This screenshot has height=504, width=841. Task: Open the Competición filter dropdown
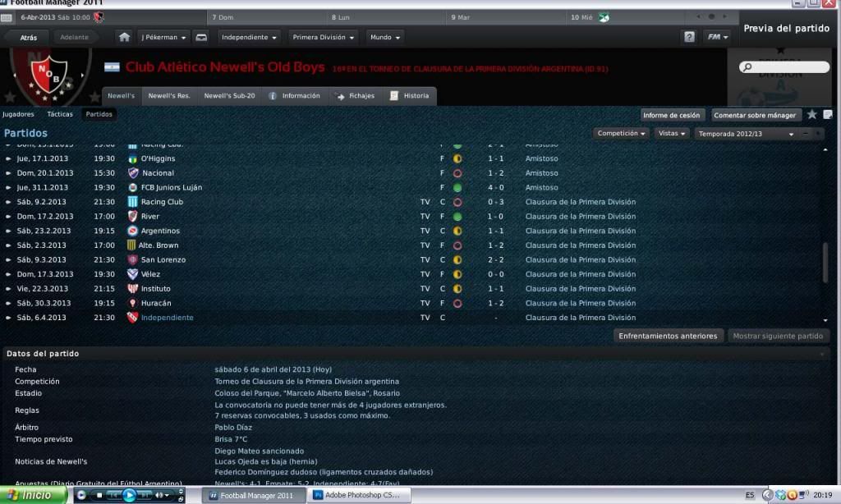[621, 134]
